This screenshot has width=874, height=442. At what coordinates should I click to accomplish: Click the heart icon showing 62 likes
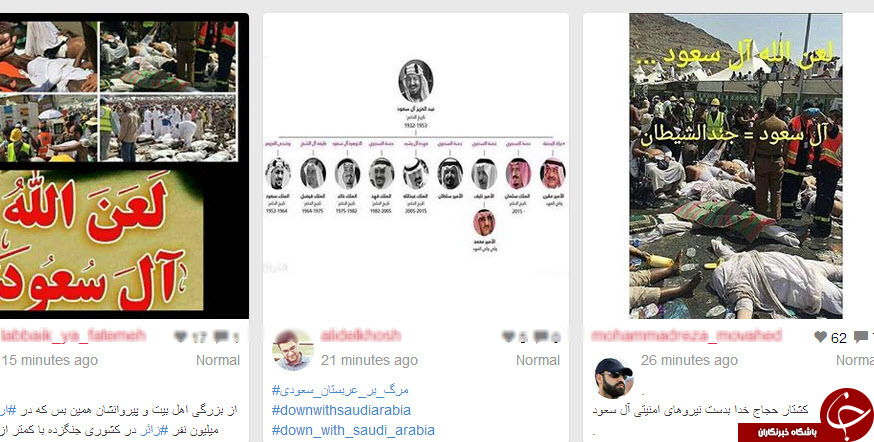(820, 337)
